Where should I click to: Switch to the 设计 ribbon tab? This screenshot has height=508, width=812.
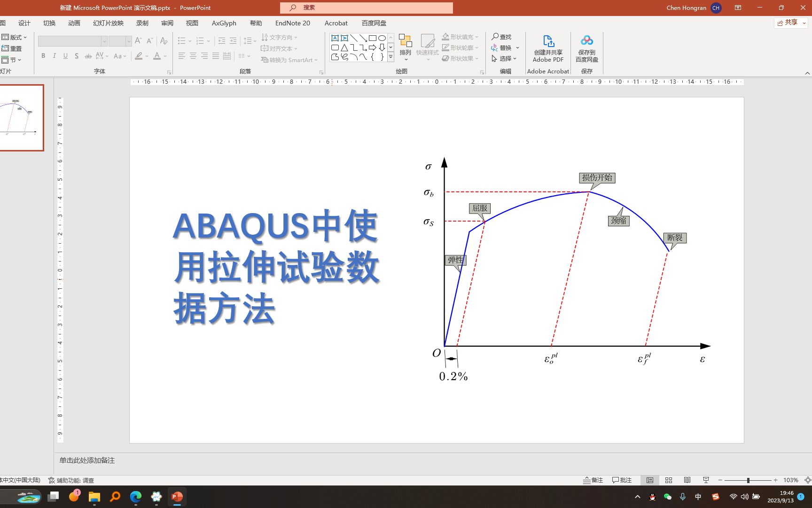pyautogui.click(x=23, y=23)
